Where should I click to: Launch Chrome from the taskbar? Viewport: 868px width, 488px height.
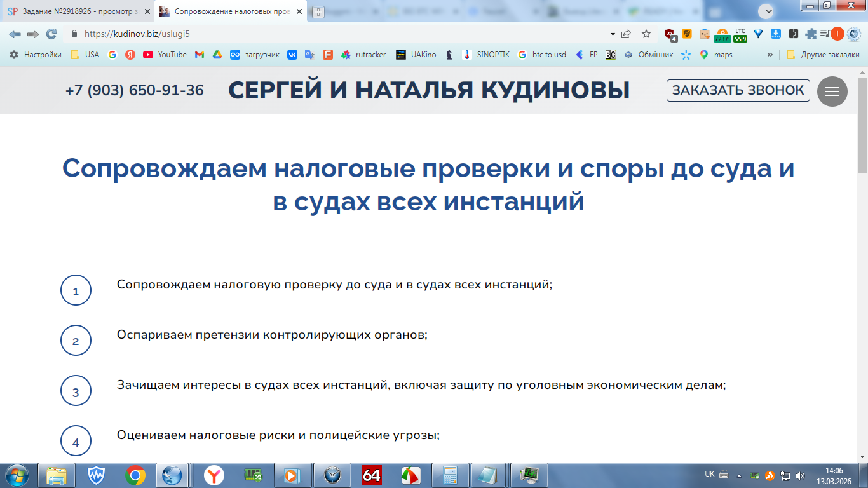pos(135,475)
